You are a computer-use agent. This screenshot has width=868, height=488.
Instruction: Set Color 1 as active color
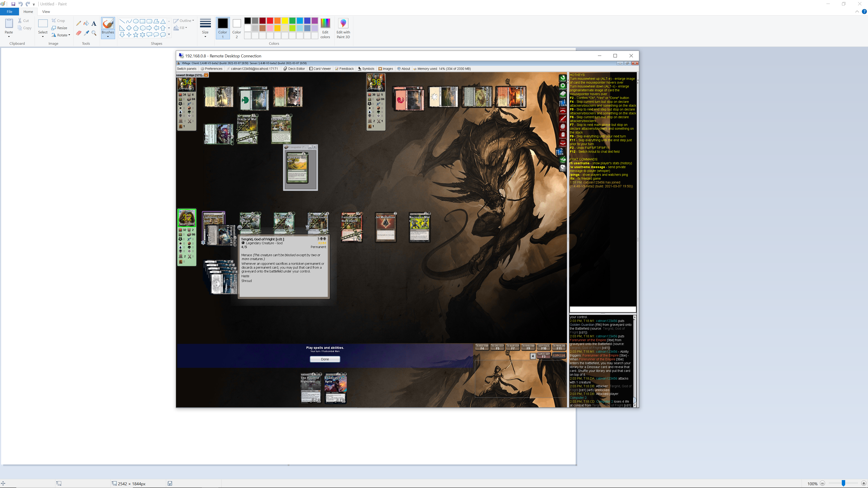point(223,28)
